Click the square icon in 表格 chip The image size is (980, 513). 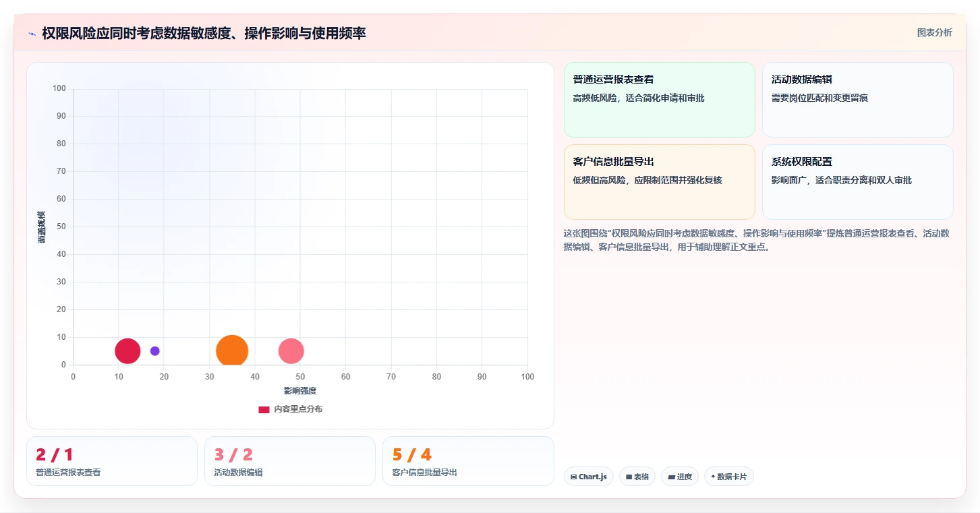coord(629,477)
